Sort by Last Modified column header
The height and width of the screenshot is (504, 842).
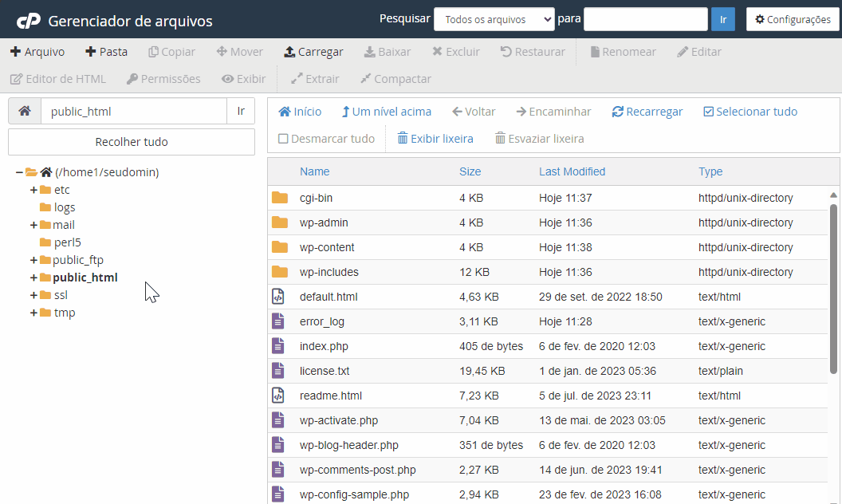(572, 171)
